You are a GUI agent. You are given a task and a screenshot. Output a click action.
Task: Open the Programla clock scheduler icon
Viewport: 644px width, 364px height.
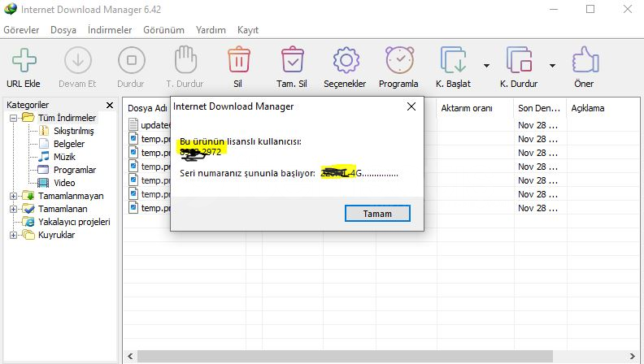coord(399,60)
